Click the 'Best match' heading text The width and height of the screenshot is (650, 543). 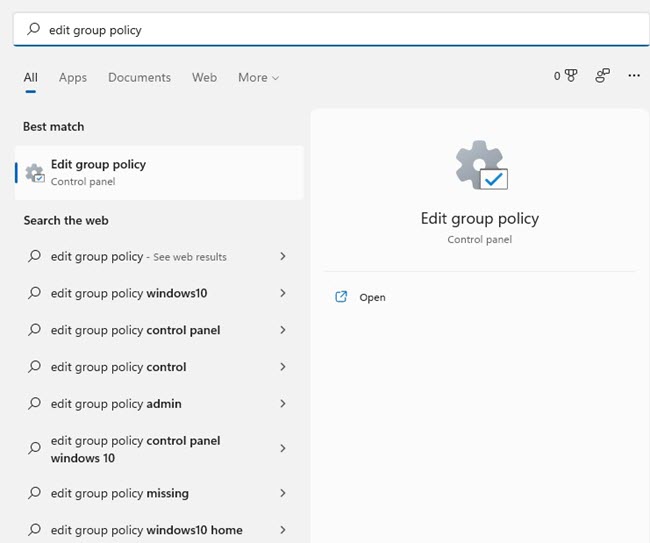click(53, 127)
